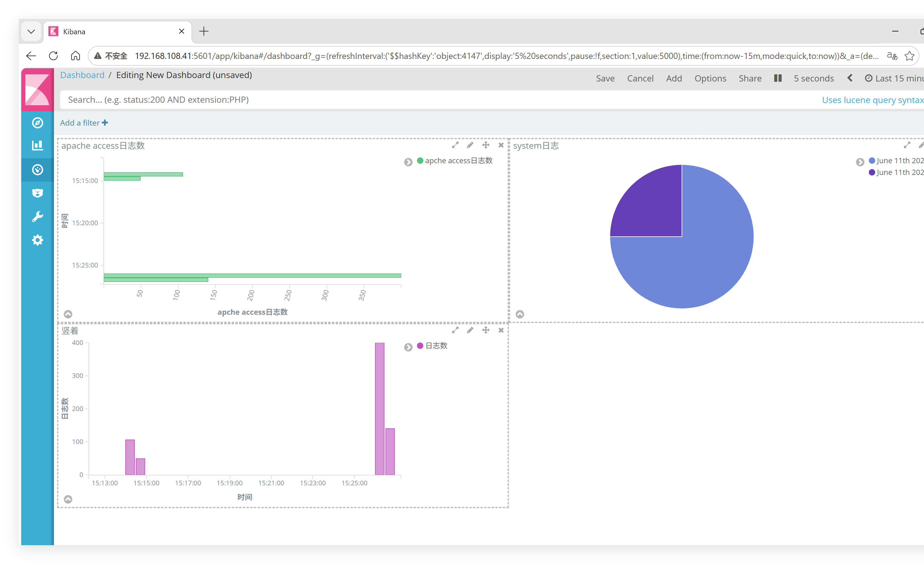Open browser translate icon in address bar
Image resolution: width=924 pixels, height=564 pixels.
coord(892,56)
